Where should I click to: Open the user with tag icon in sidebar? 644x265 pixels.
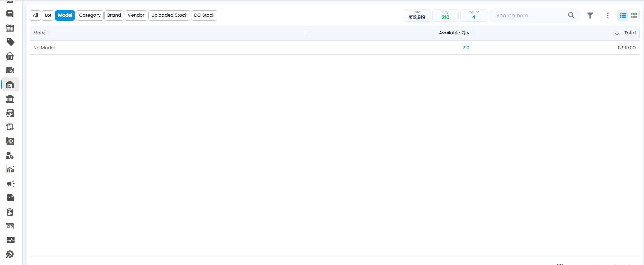click(x=10, y=155)
